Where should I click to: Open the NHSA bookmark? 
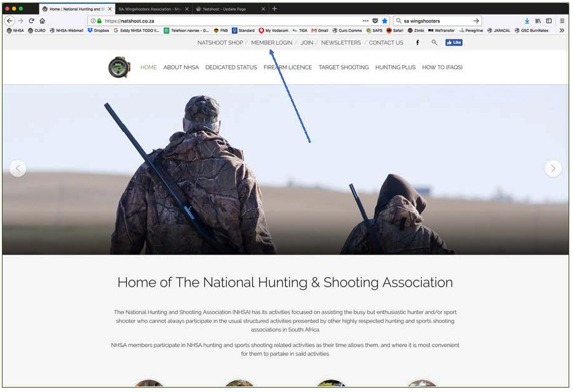[x=15, y=30]
